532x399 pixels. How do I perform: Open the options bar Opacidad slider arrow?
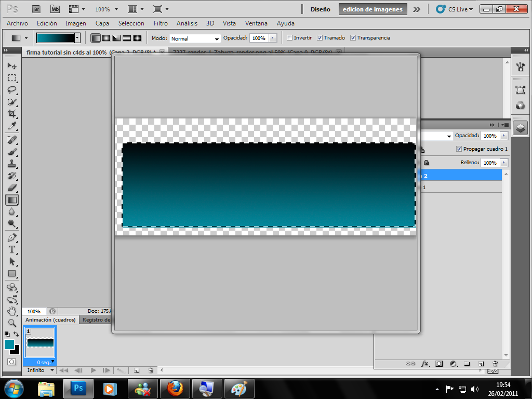point(273,38)
